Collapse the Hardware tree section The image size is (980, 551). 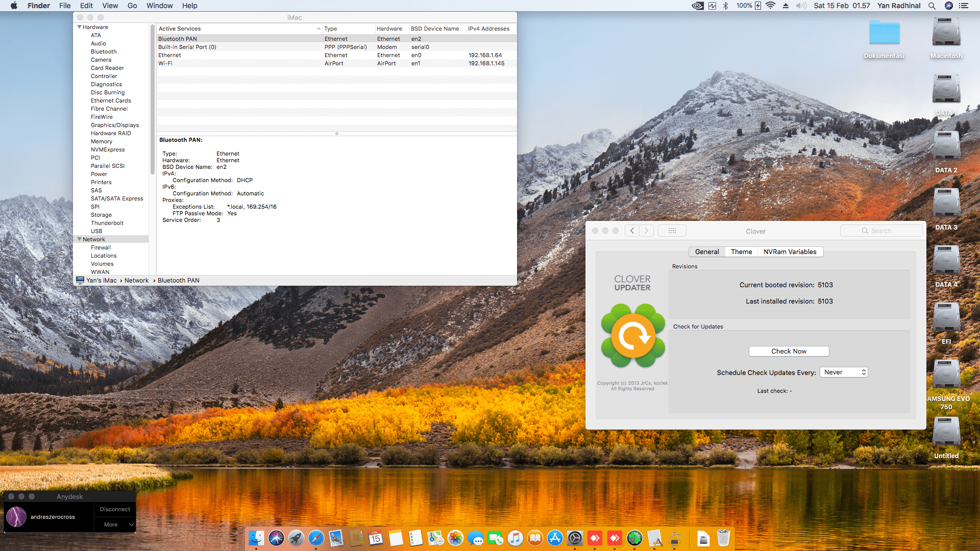click(79, 27)
